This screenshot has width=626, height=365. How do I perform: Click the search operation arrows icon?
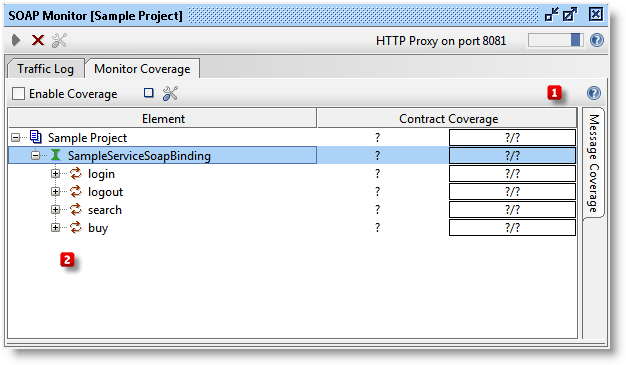tap(75, 209)
